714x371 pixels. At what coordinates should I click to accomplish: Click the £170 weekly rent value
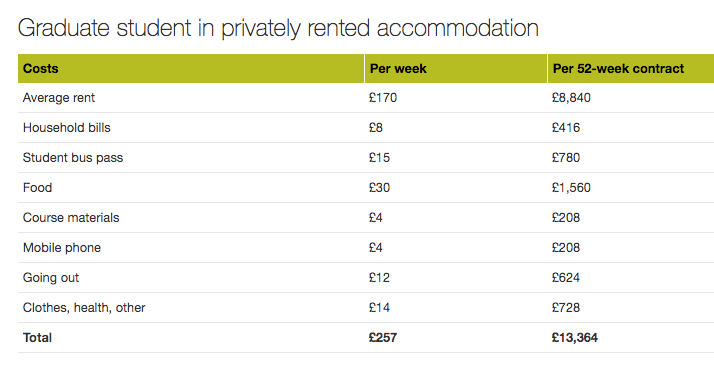(x=383, y=98)
